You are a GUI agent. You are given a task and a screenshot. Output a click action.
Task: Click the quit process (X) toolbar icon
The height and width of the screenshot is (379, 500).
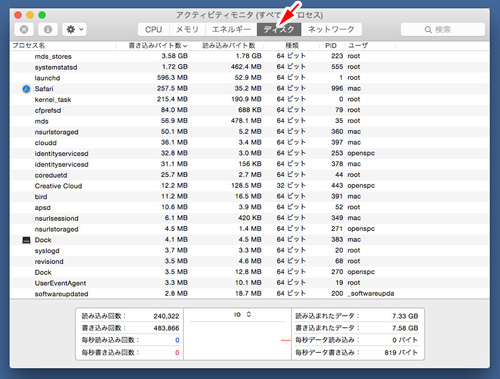[x=24, y=30]
